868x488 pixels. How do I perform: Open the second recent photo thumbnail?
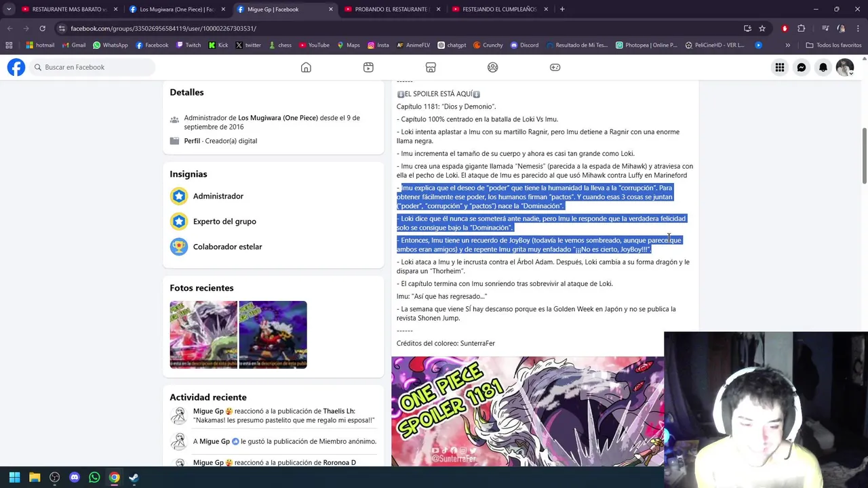273,335
